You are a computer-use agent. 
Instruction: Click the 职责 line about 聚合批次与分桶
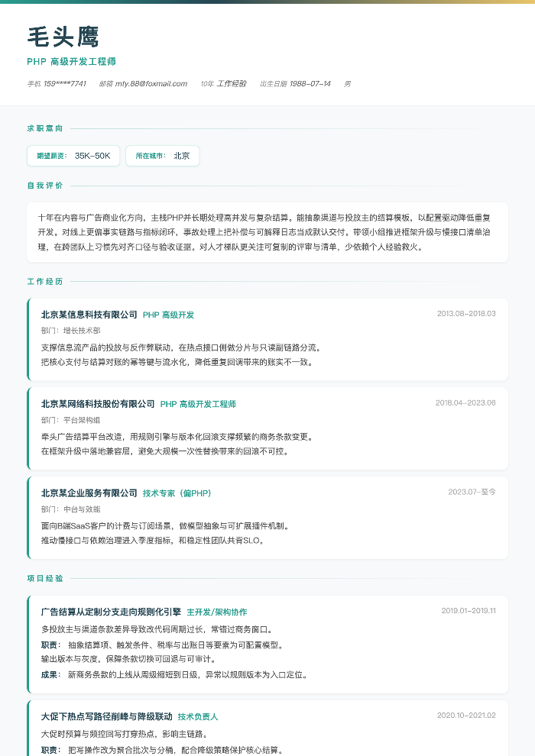tap(163, 750)
